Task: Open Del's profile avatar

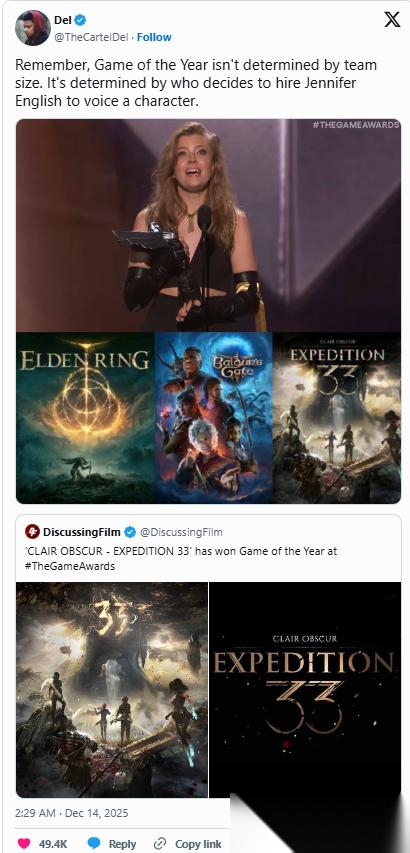Action: (32, 28)
